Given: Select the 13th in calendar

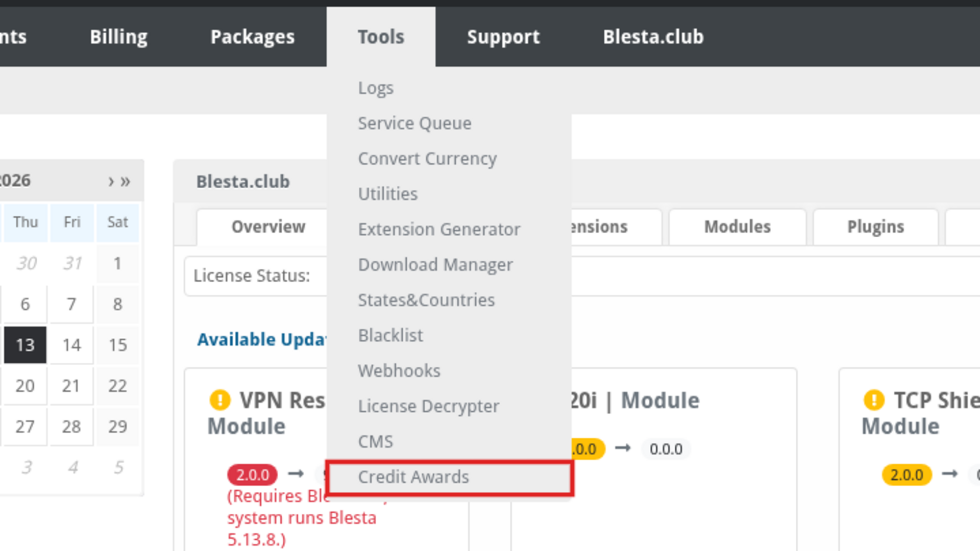Looking at the screenshot, I should 25,345.
